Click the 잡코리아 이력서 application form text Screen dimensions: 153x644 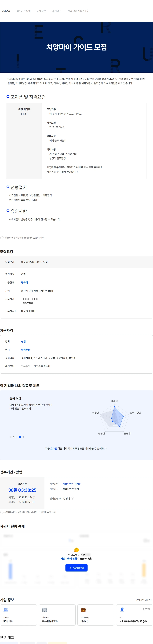click(70, 489)
